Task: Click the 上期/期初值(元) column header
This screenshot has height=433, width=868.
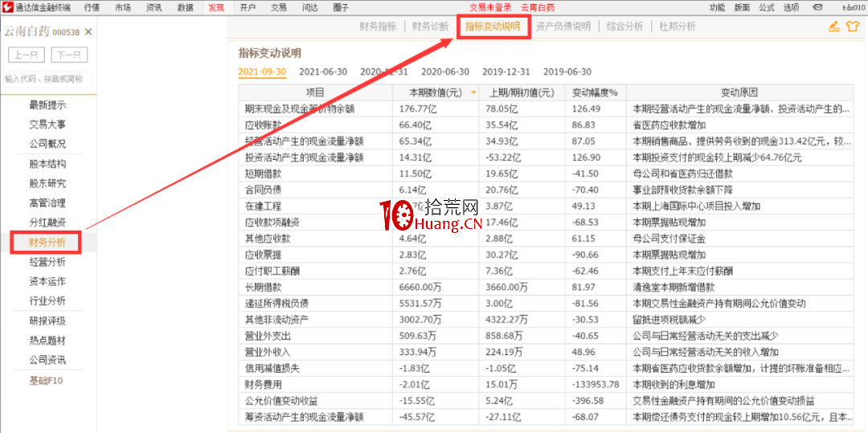Action: (522, 93)
